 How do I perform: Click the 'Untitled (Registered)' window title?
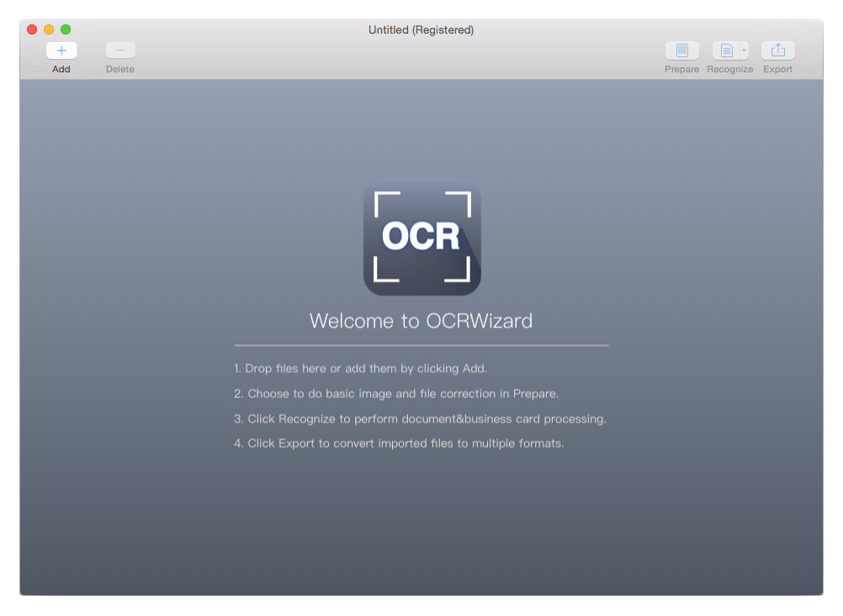point(421,30)
